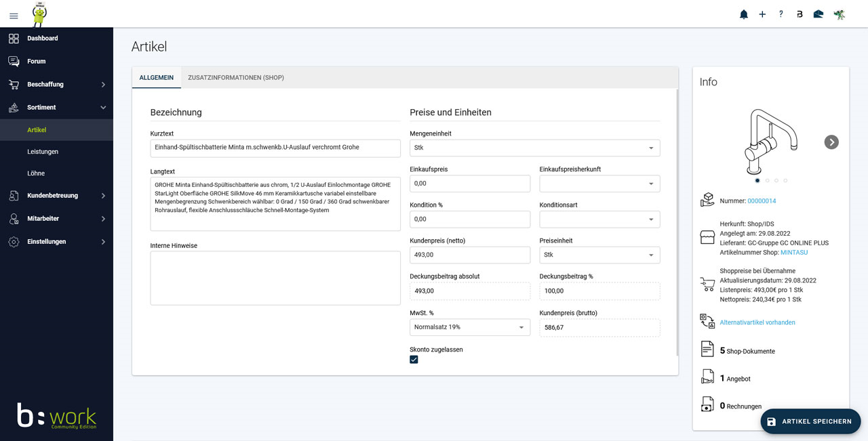Select second image carousel dot
Screen dimensions: 868x441
tap(767, 180)
